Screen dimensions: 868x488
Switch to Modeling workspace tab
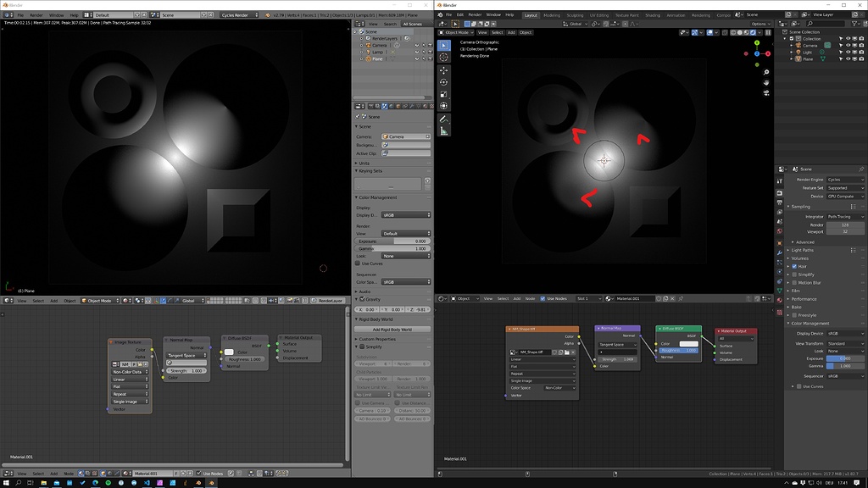click(x=551, y=15)
